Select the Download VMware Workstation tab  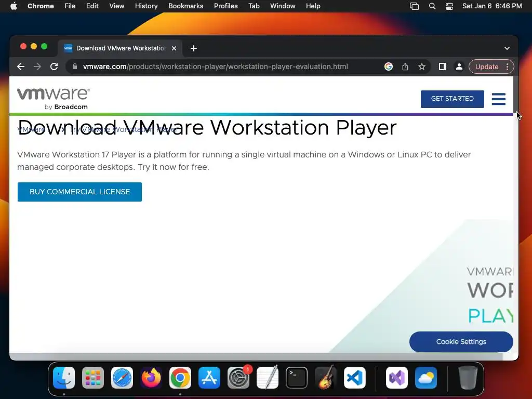(121, 48)
